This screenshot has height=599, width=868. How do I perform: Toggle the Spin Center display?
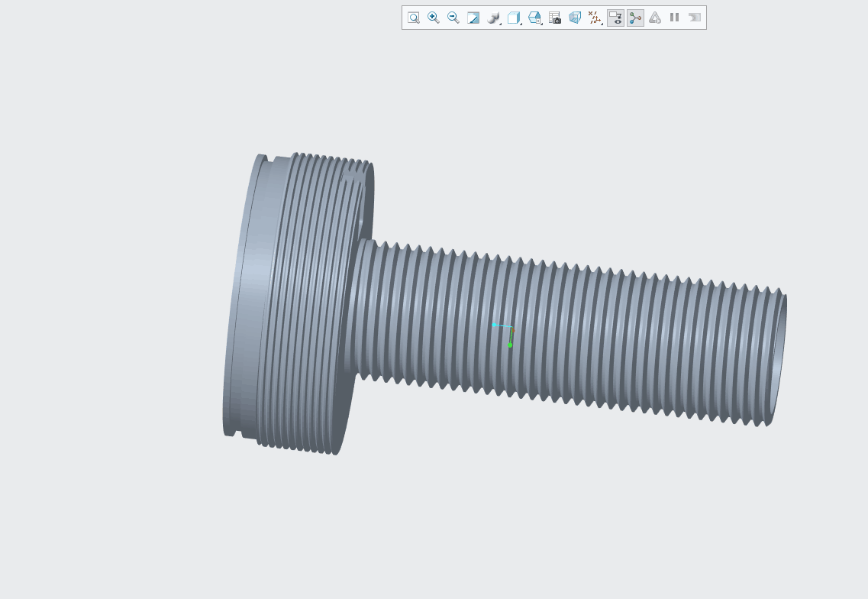(635, 18)
